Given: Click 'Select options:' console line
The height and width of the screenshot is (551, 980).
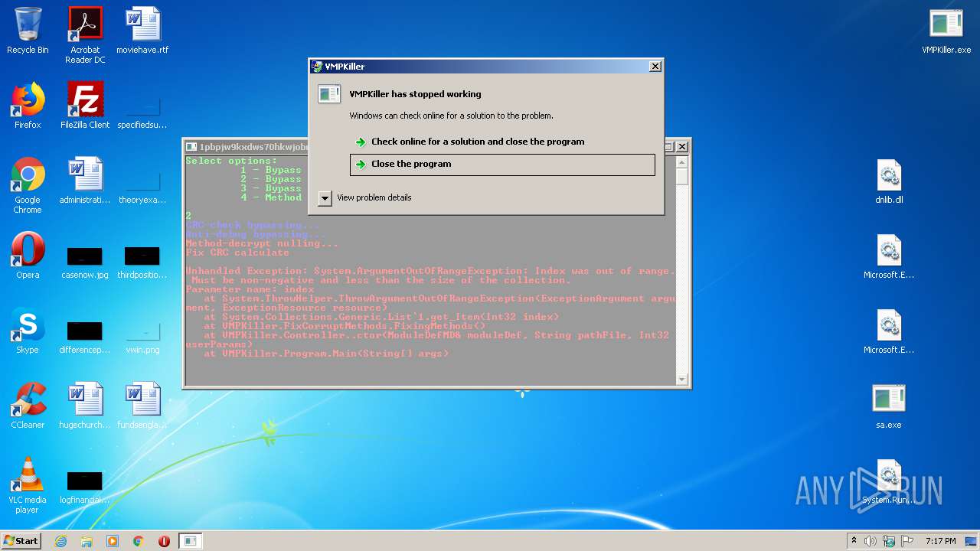Looking at the screenshot, I should (x=231, y=161).
